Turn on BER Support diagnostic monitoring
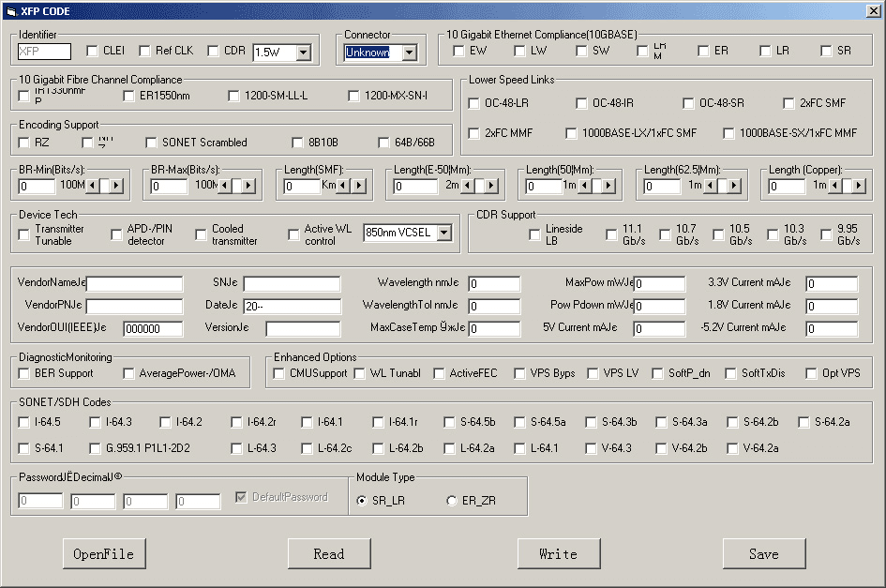The height and width of the screenshot is (588, 886). tap(24, 373)
